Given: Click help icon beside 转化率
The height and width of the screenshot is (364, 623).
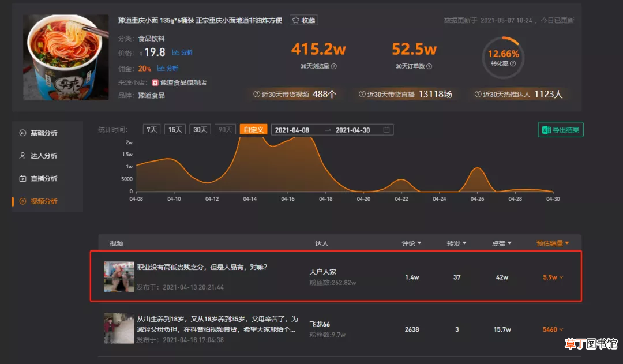Looking at the screenshot, I should [x=513, y=63].
